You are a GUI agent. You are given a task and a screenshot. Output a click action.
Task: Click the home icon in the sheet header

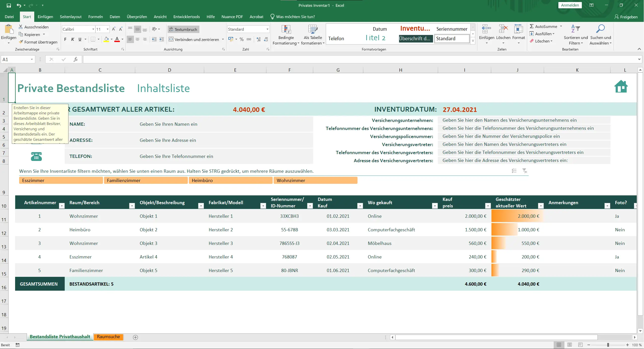click(x=621, y=87)
